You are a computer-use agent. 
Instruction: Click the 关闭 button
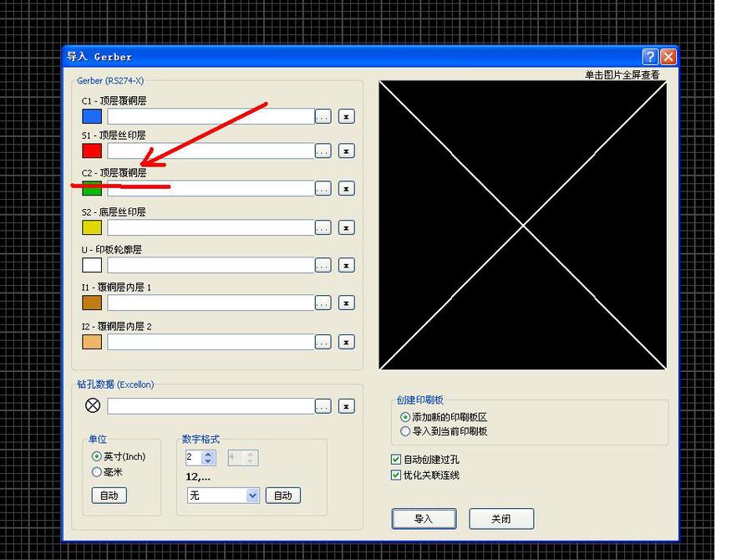(x=500, y=519)
